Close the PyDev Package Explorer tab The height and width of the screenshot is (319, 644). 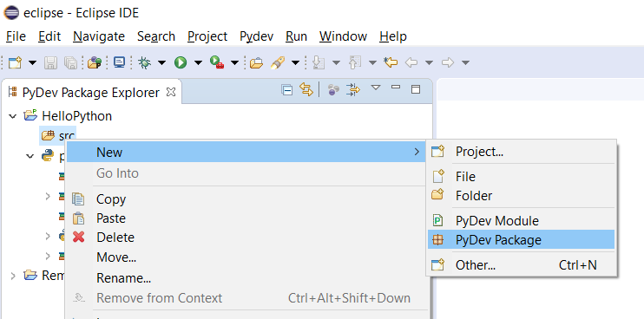pos(171,92)
